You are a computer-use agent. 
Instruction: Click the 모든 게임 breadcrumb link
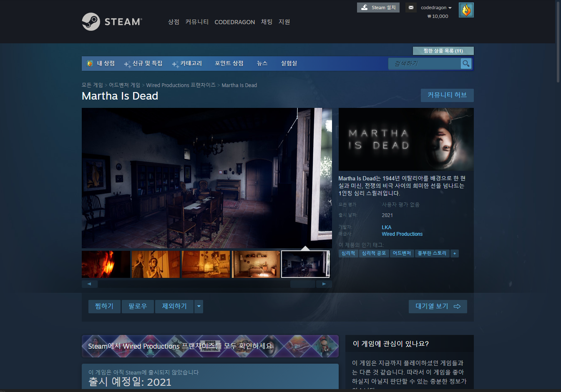tap(92, 85)
